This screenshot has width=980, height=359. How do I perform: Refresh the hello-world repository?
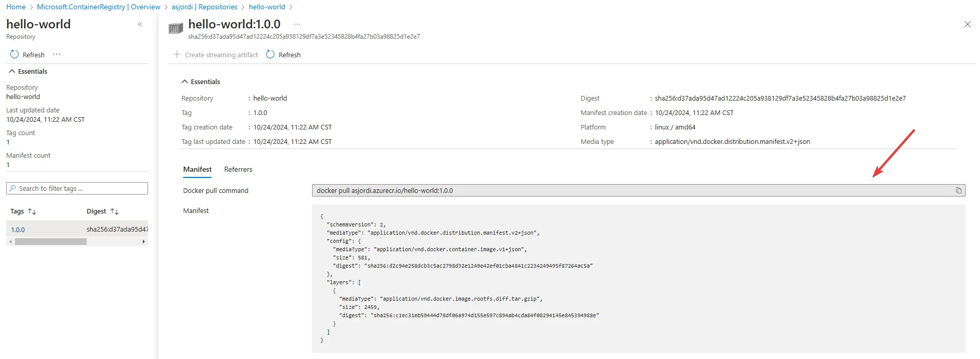pyautogui.click(x=27, y=55)
